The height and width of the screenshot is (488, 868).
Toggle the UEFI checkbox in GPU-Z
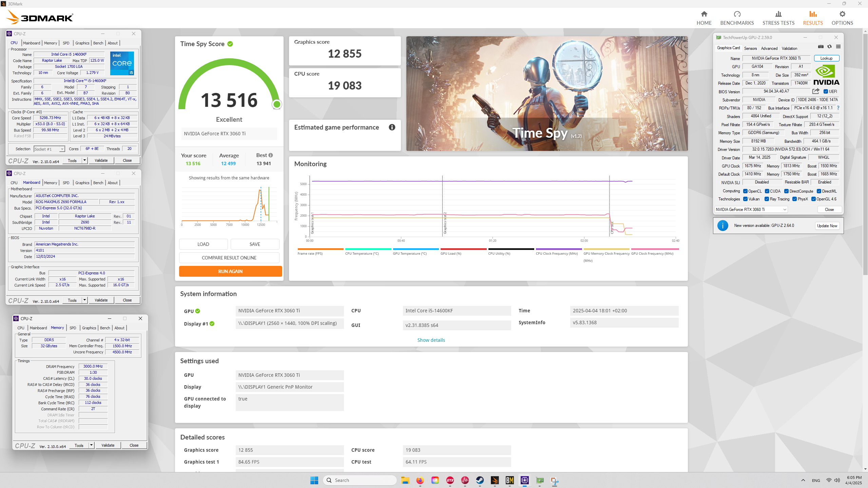pos(826,92)
